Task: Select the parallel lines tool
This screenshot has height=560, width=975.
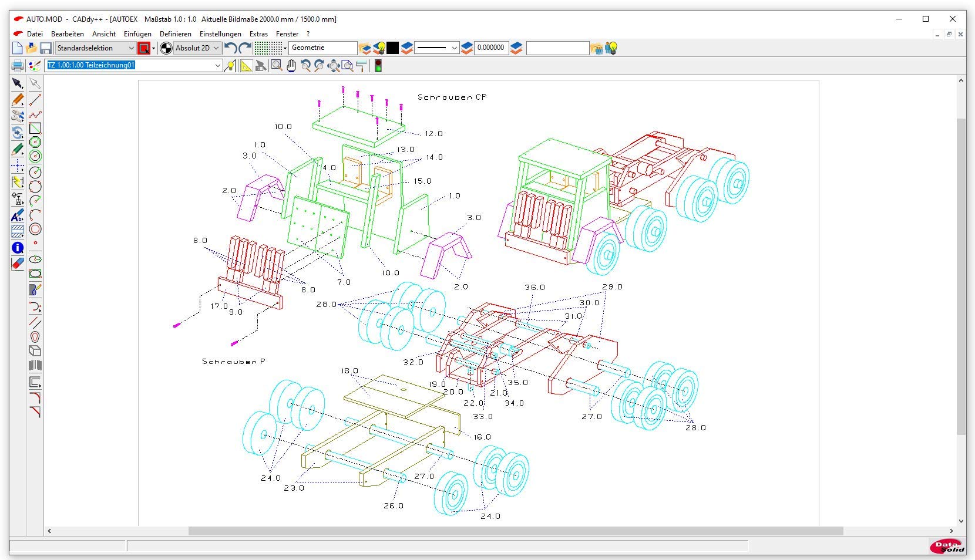Action: [35, 322]
